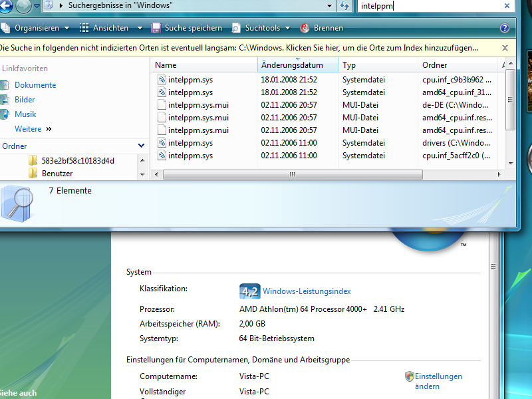Click folder tree scroll up arrow
532x399 pixels.
click(142, 160)
